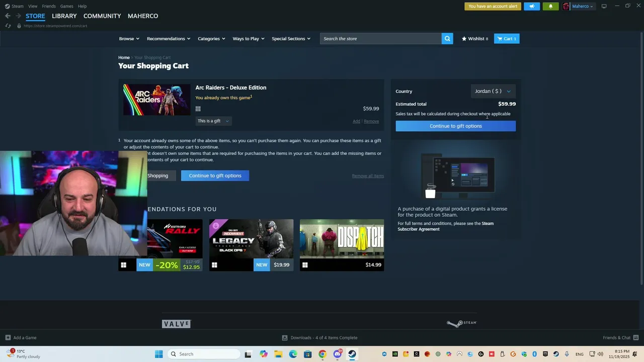Switch to the COMMUNITY tab
The image size is (644, 362).
pyautogui.click(x=102, y=16)
